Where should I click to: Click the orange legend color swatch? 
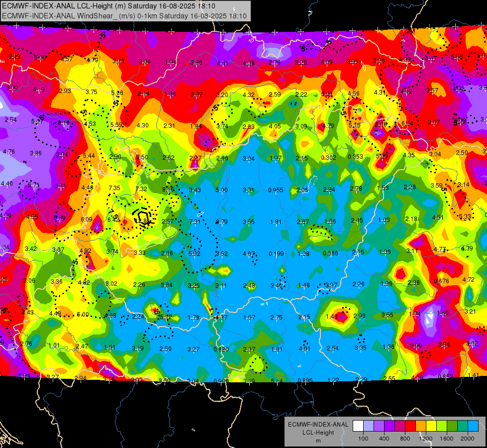pos(421,426)
